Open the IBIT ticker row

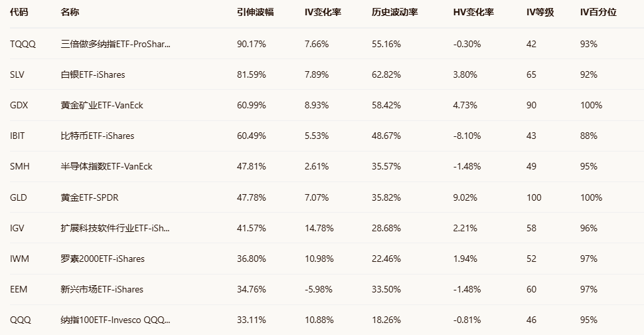tap(17, 136)
